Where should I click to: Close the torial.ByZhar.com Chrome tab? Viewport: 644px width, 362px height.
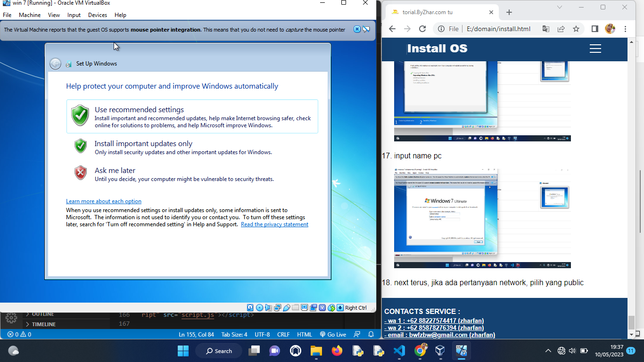[x=491, y=12]
